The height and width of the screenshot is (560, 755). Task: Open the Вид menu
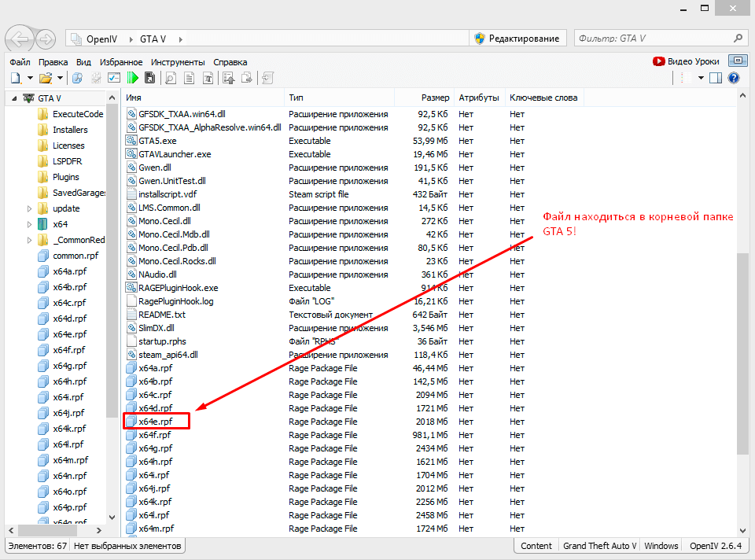(83, 62)
